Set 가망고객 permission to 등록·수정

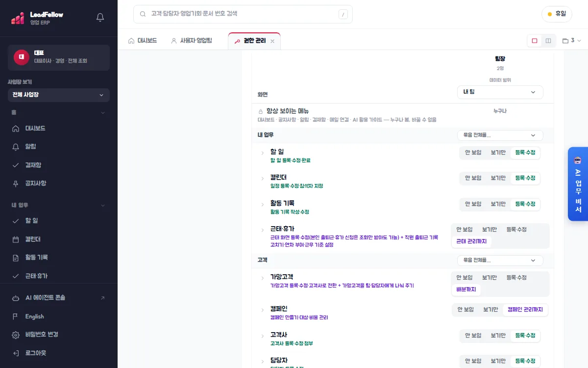point(516,278)
